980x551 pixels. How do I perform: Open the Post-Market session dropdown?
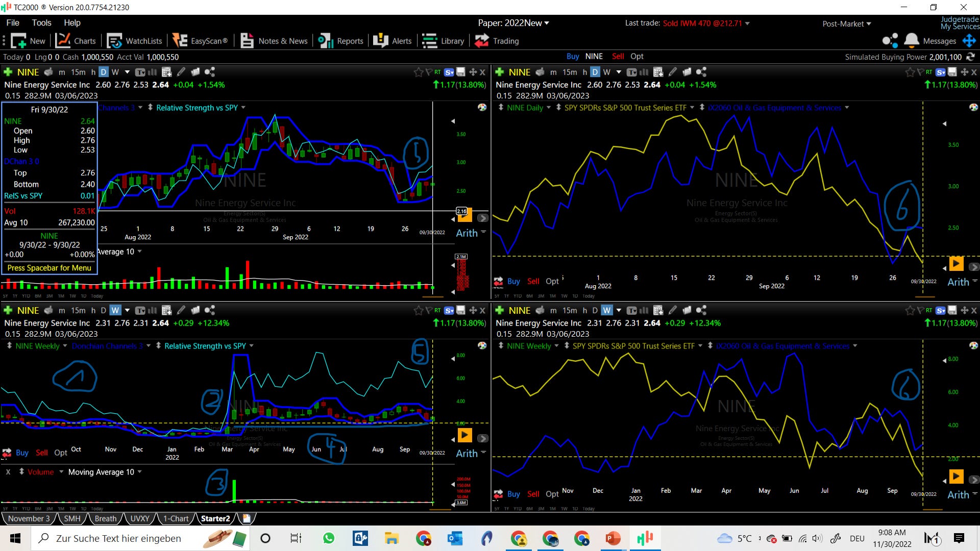pos(846,23)
